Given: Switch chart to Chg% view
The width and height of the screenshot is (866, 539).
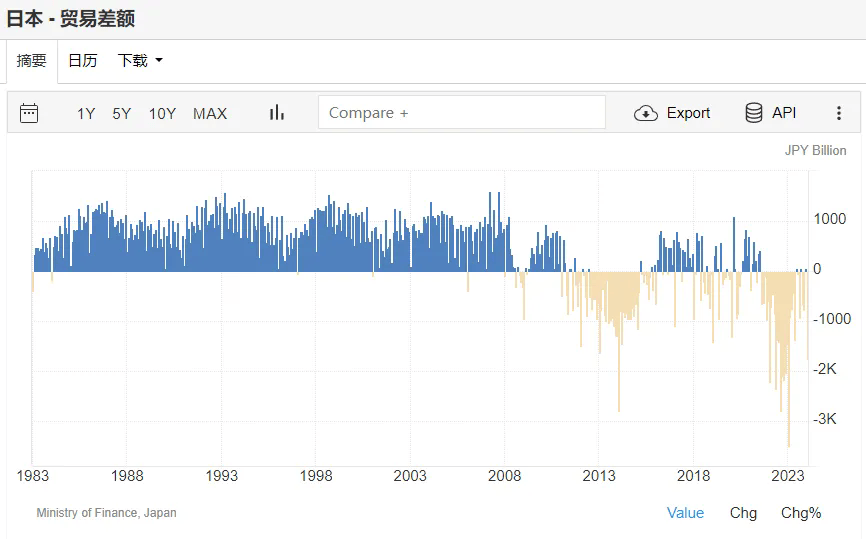Looking at the screenshot, I should coord(801,512).
